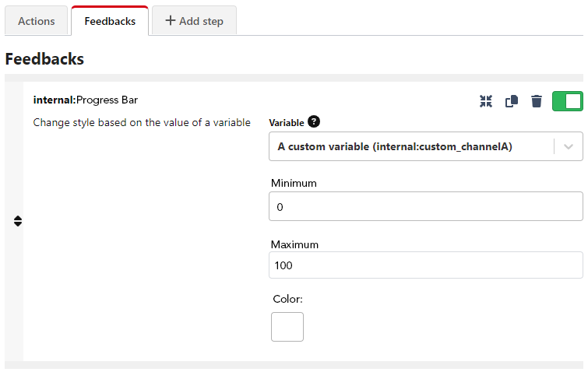
Task: Focus the Minimum value input field
Action: pos(426,206)
